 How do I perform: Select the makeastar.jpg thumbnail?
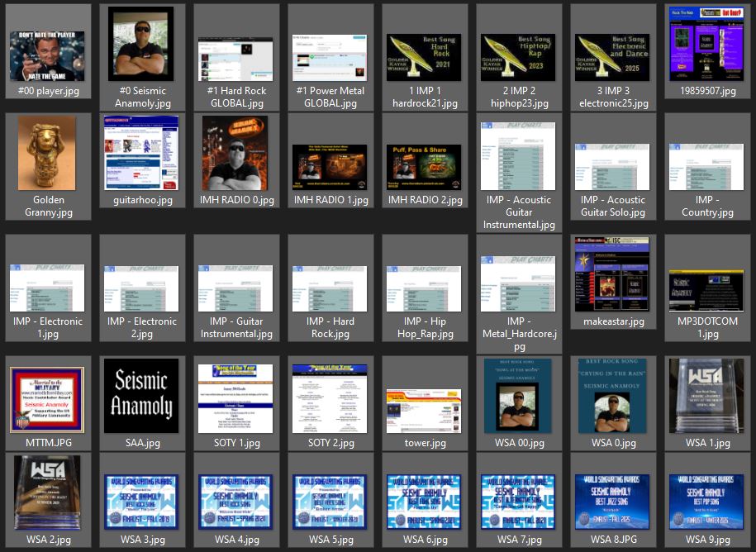(612, 274)
